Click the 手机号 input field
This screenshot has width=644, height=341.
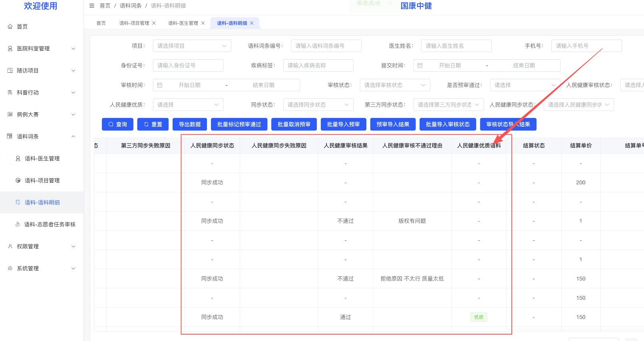tap(586, 46)
